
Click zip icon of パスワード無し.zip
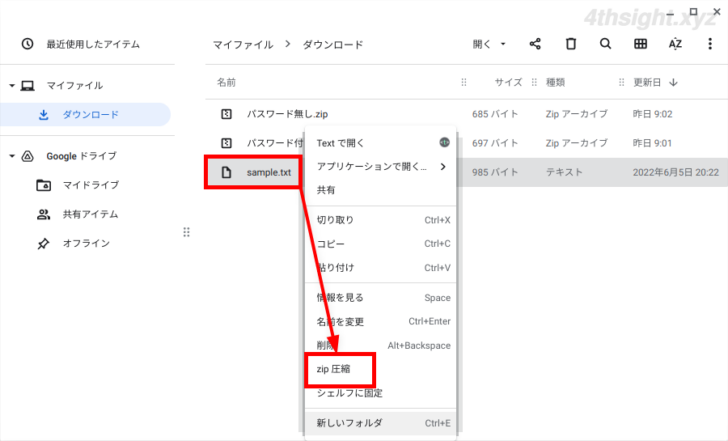tap(226, 114)
